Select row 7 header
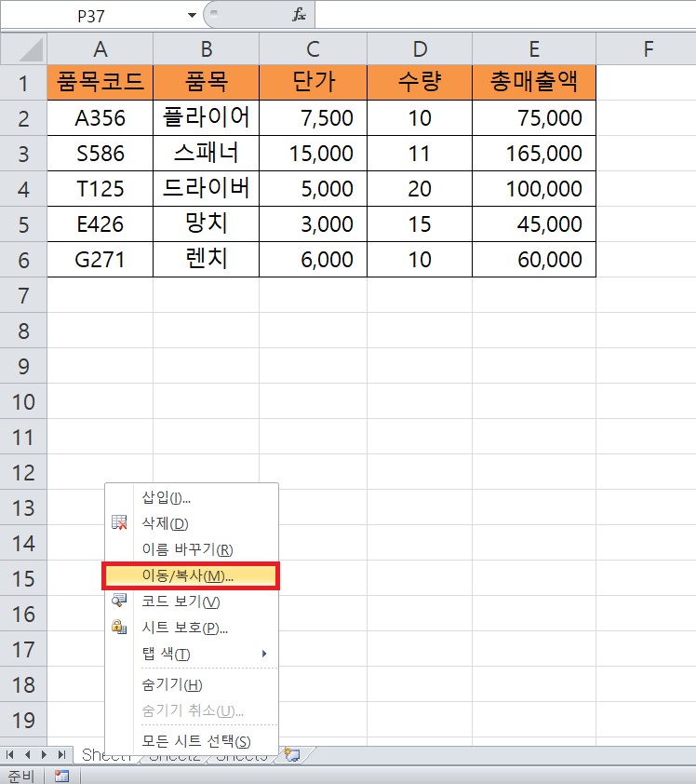Screen dimensions: 696x784 [x=23, y=295]
